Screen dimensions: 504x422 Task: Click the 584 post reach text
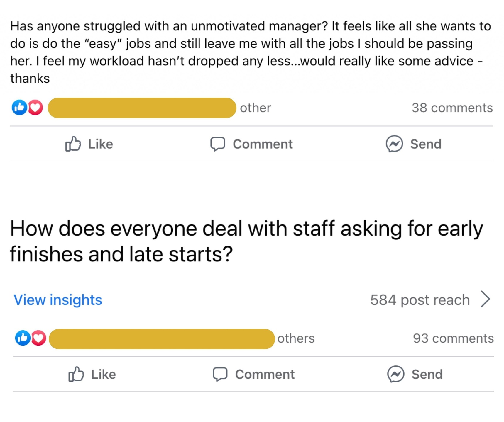click(420, 300)
